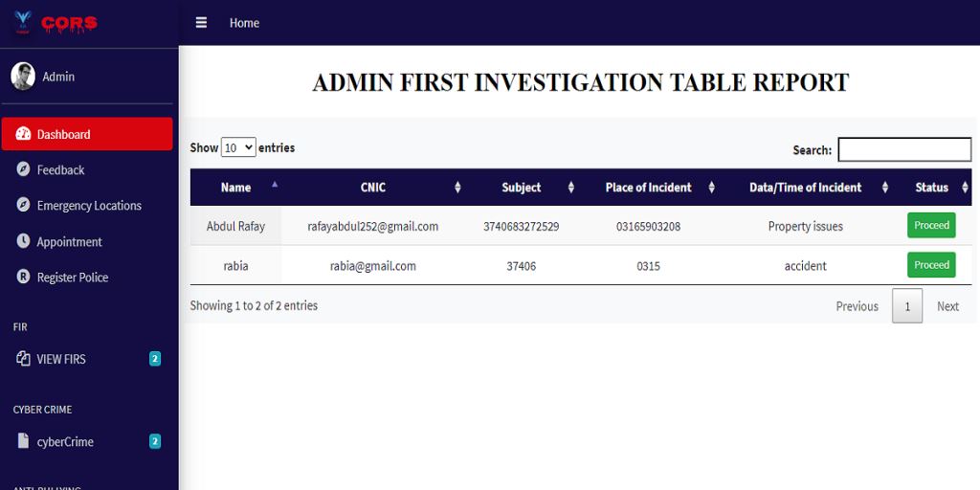Go to Home in top navigation
Screen dimensions: 980x490
244,23
